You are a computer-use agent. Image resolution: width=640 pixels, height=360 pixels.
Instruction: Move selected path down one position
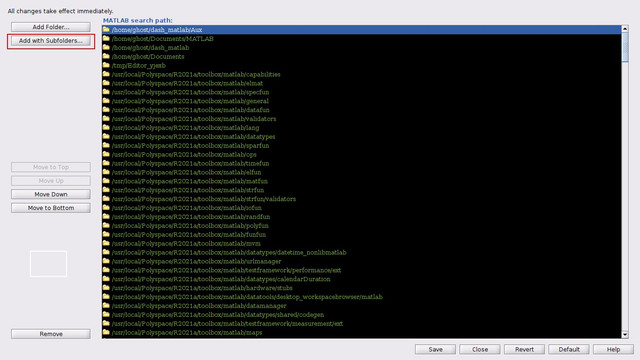[x=51, y=194]
